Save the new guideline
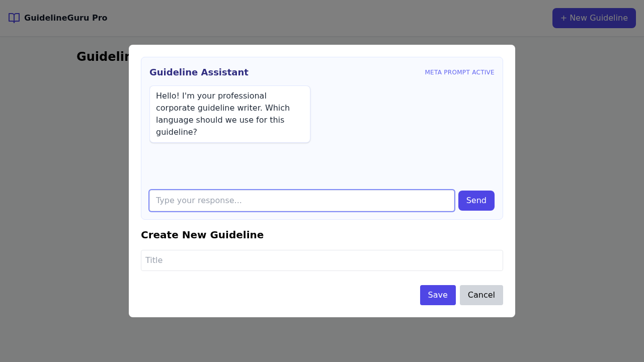 438,295
